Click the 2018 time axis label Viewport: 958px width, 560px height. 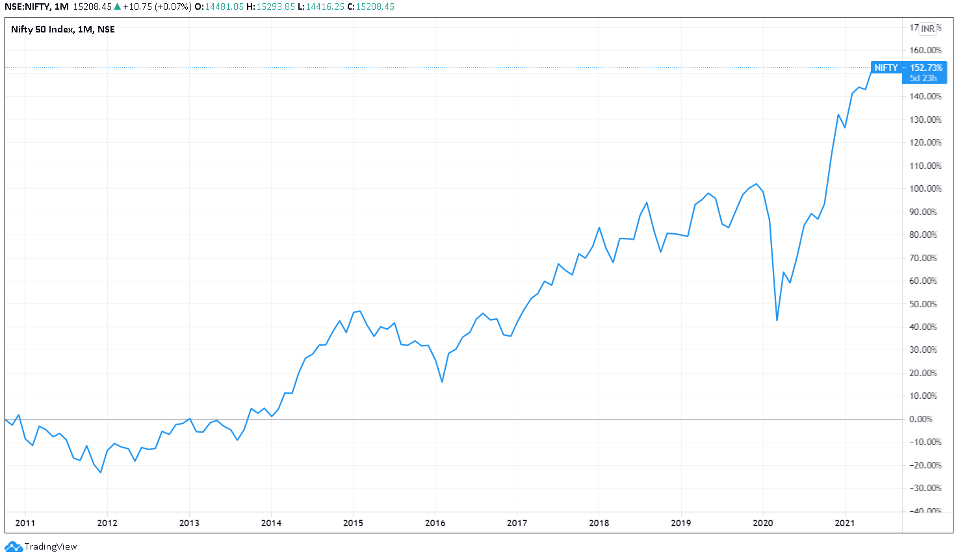[599, 523]
